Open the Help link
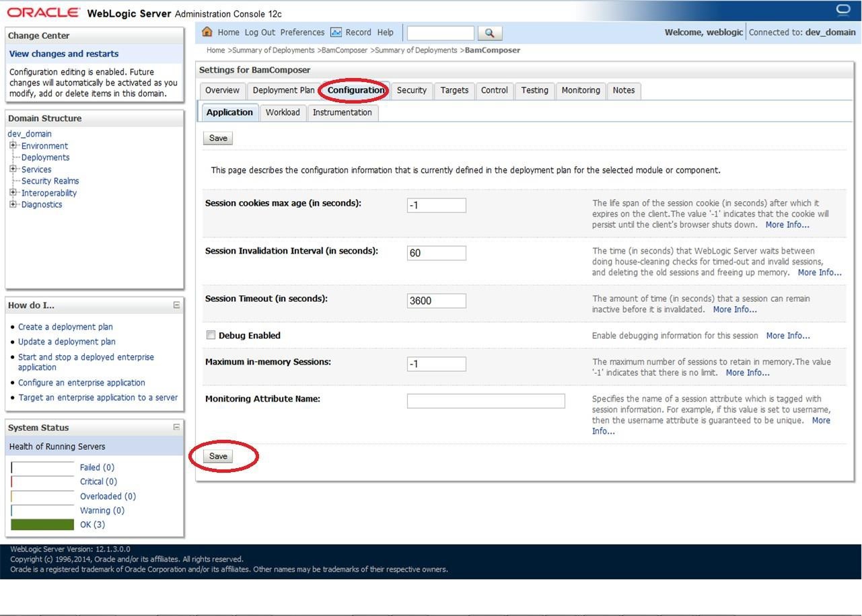The image size is (862, 616). 386,32
